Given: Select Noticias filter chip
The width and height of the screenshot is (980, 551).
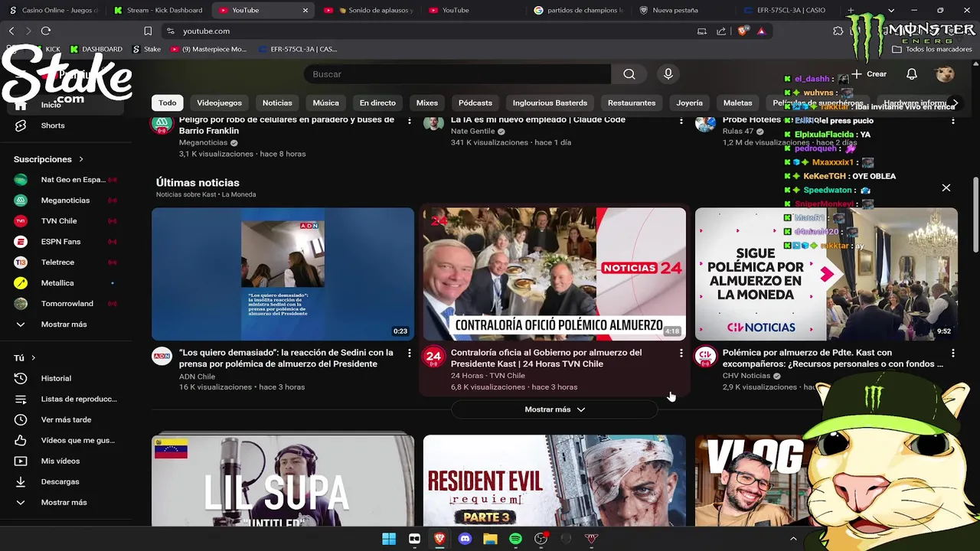Looking at the screenshot, I should point(277,103).
